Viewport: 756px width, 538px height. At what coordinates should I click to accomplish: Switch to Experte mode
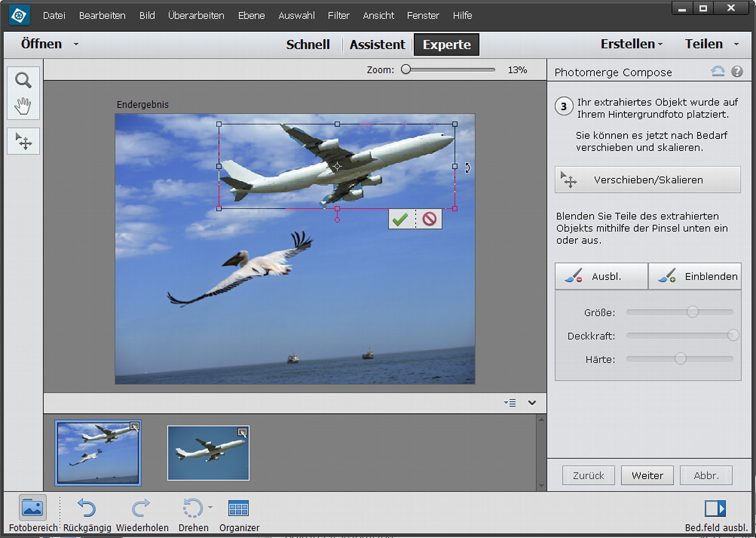(446, 45)
